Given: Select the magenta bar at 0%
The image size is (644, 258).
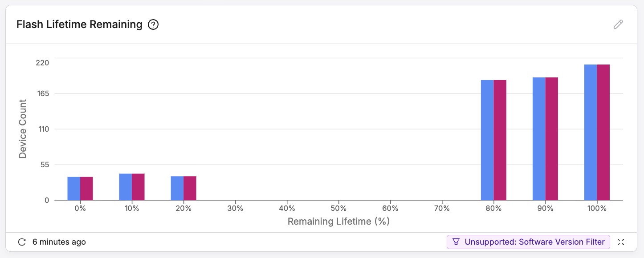Looking at the screenshot, I should [x=86, y=189].
